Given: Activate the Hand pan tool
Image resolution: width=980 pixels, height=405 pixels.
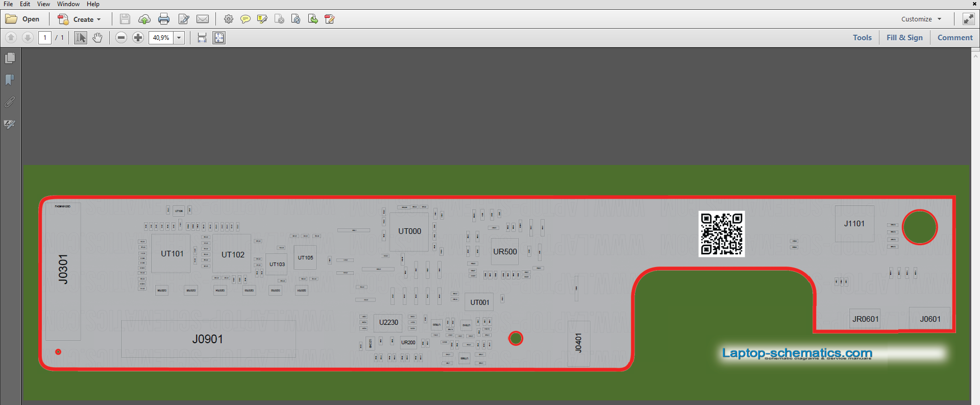Looking at the screenshot, I should click(x=97, y=38).
